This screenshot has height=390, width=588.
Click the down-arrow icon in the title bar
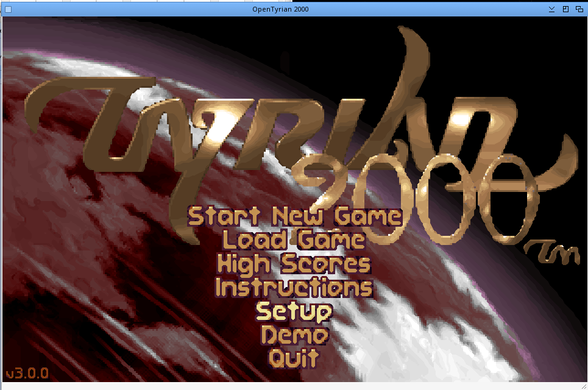(551, 9)
